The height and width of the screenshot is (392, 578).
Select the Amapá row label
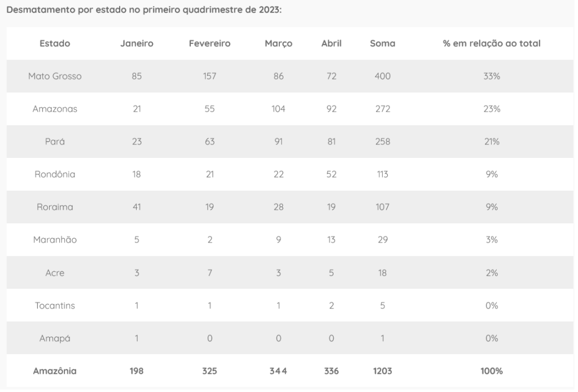point(55,338)
